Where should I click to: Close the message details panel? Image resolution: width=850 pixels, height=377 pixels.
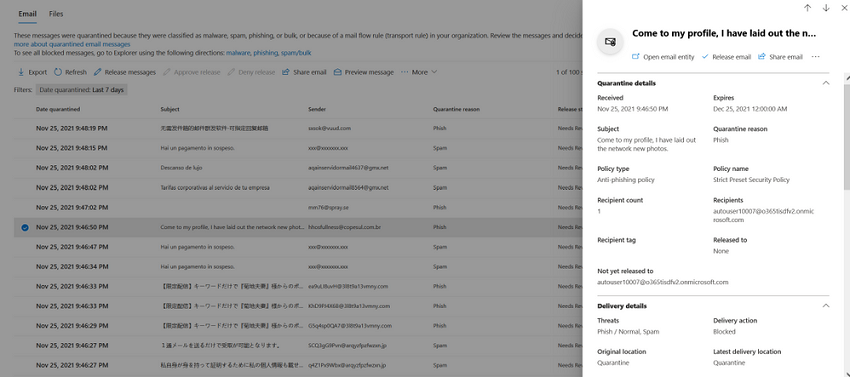(x=844, y=8)
